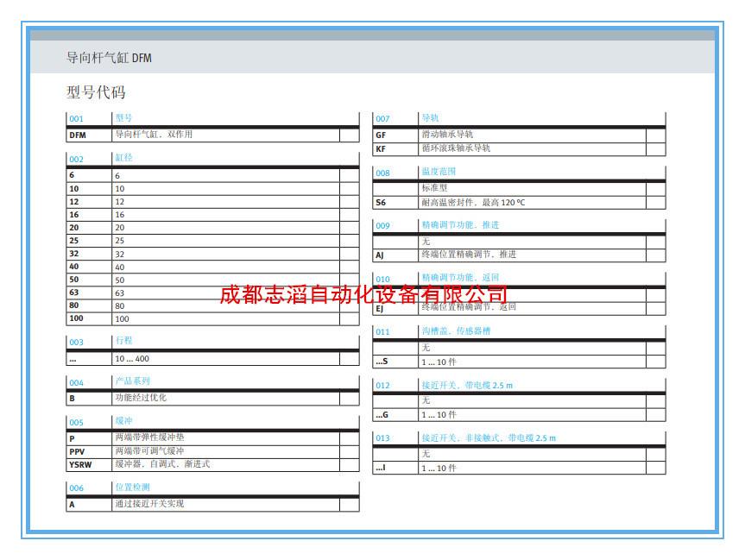Click the stroke range 10 ... 400 row

(x=212, y=359)
